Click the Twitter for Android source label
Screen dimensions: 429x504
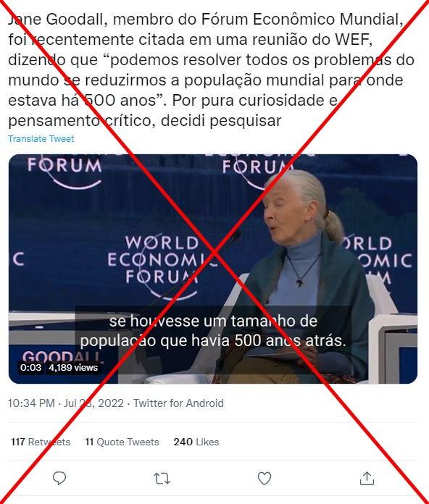(x=178, y=403)
